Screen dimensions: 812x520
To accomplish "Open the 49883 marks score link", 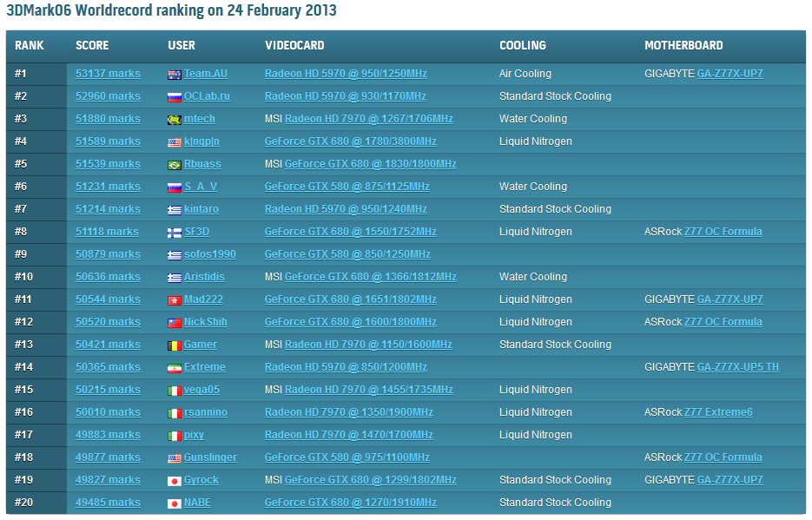I will click(x=108, y=435).
